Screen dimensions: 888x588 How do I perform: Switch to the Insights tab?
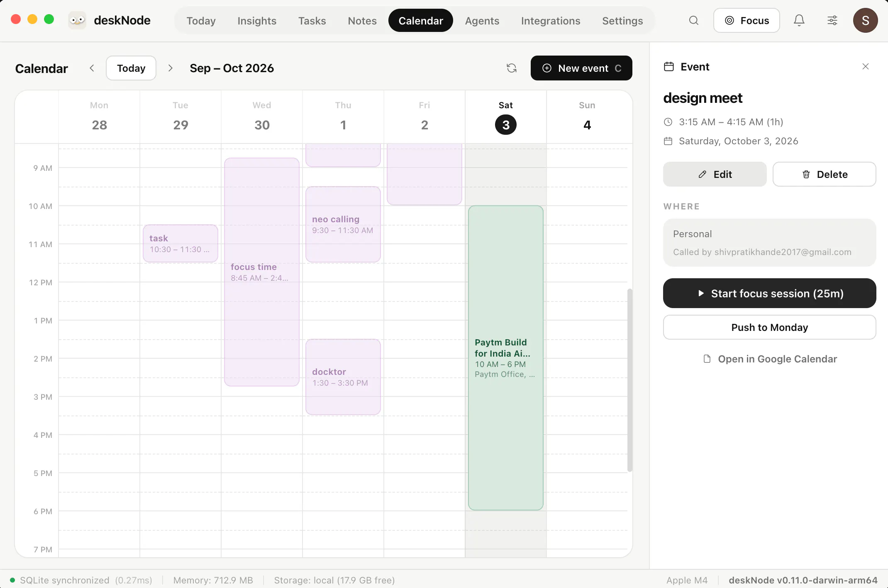(257, 20)
